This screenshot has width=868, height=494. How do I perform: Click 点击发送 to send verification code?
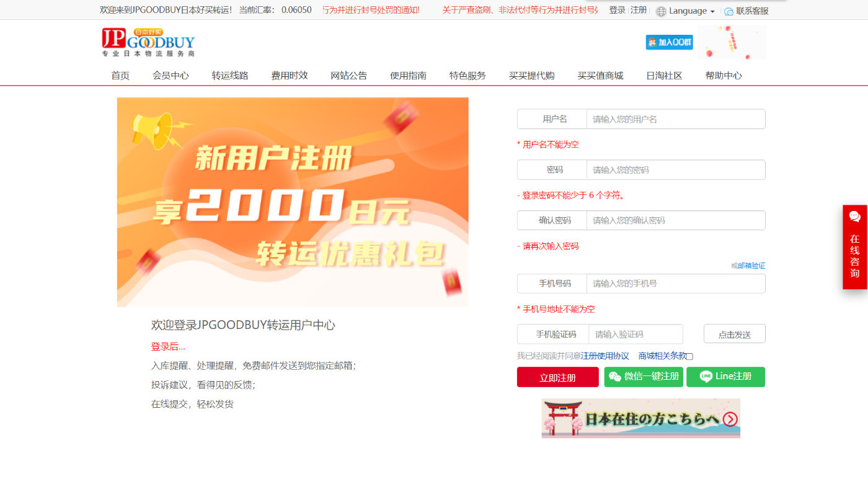point(735,334)
